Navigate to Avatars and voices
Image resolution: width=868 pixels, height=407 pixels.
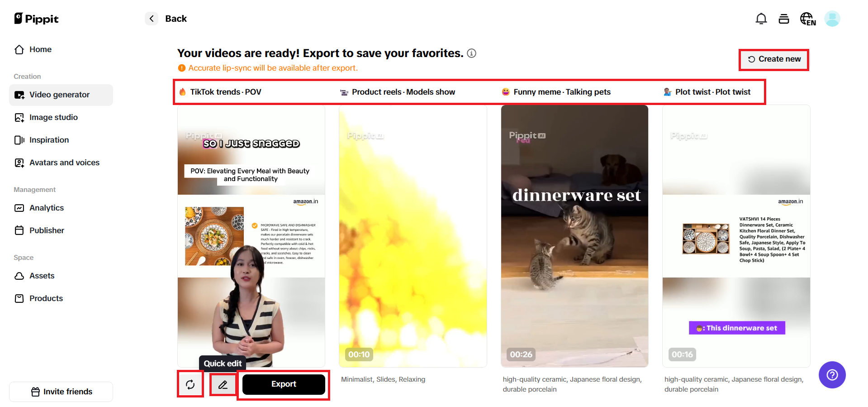pos(64,163)
